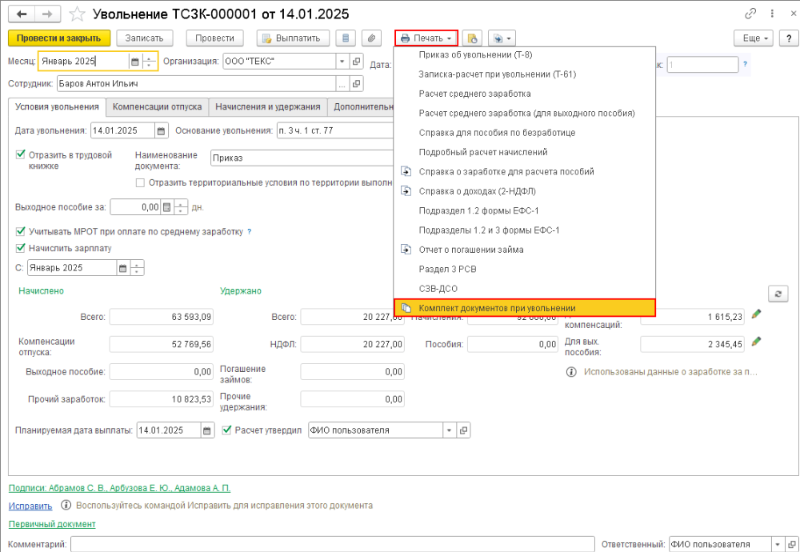Toggle Начислить зарплату checkbox
This screenshot has height=552, width=800.
click(x=20, y=248)
